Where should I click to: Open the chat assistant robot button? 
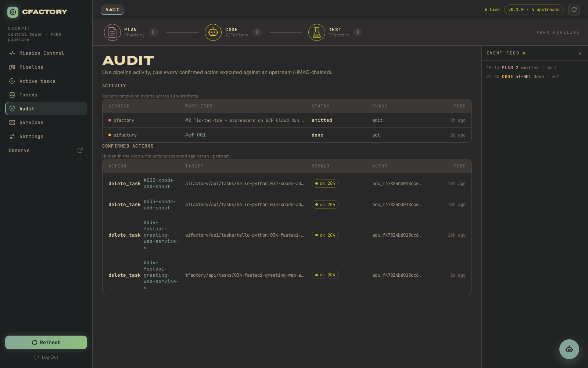(569, 349)
